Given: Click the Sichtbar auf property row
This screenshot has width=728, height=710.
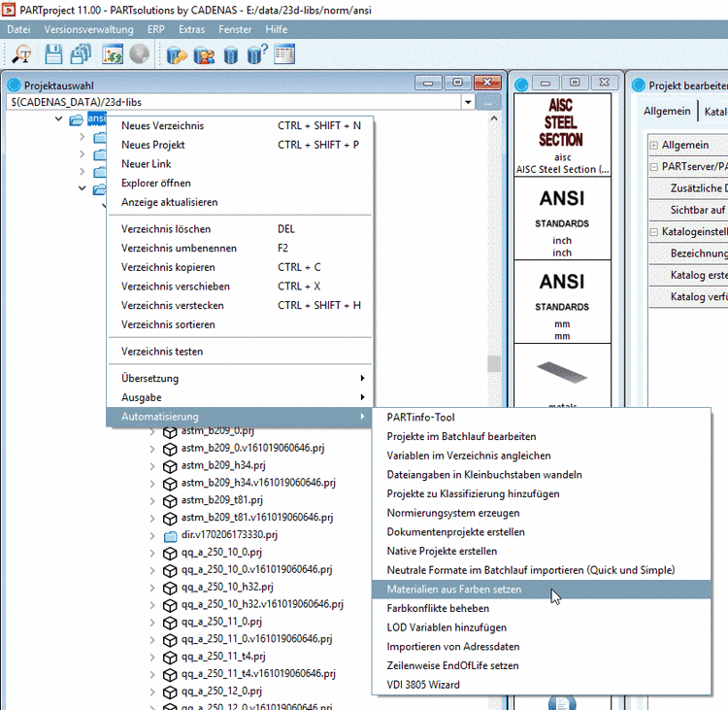Looking at the screenshot, I should 688,210.
